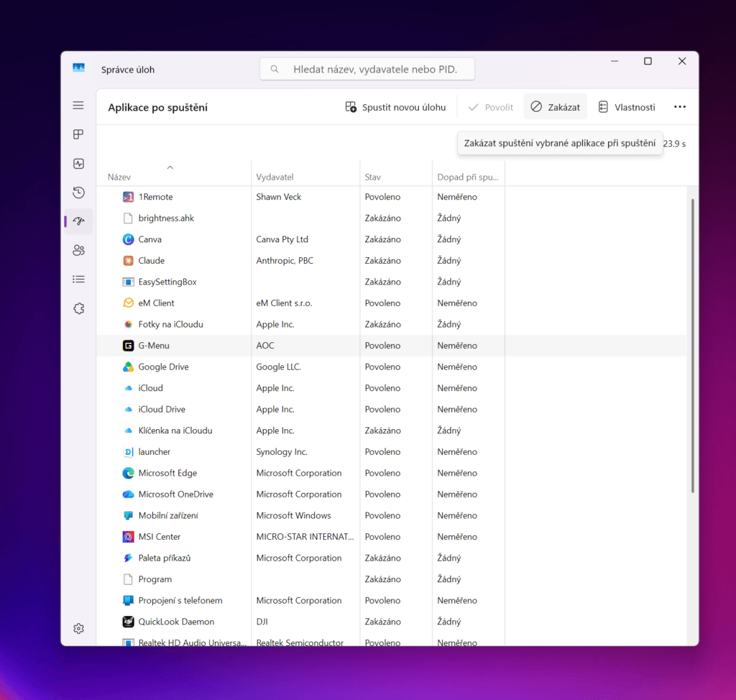Click Zakázáno status of Claude

[382, 261]
